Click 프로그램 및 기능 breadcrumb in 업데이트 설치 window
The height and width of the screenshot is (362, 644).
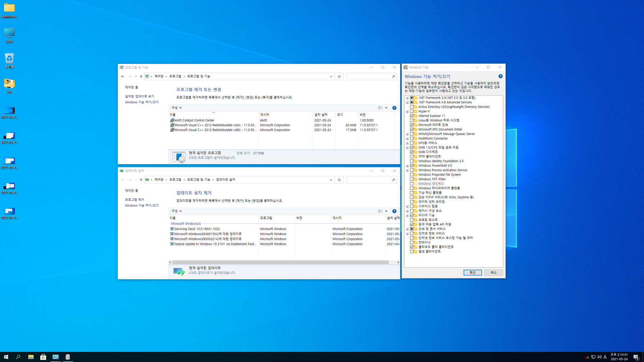click(198, 180)
